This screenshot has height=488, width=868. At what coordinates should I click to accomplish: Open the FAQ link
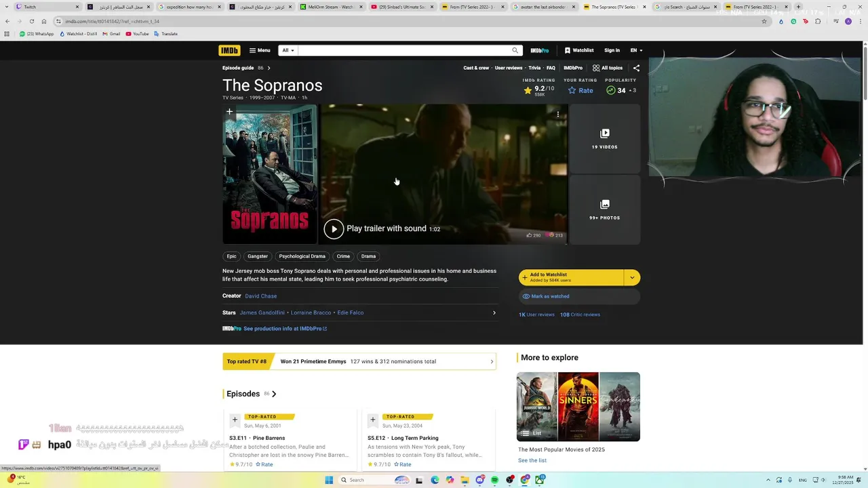(551, 68)
